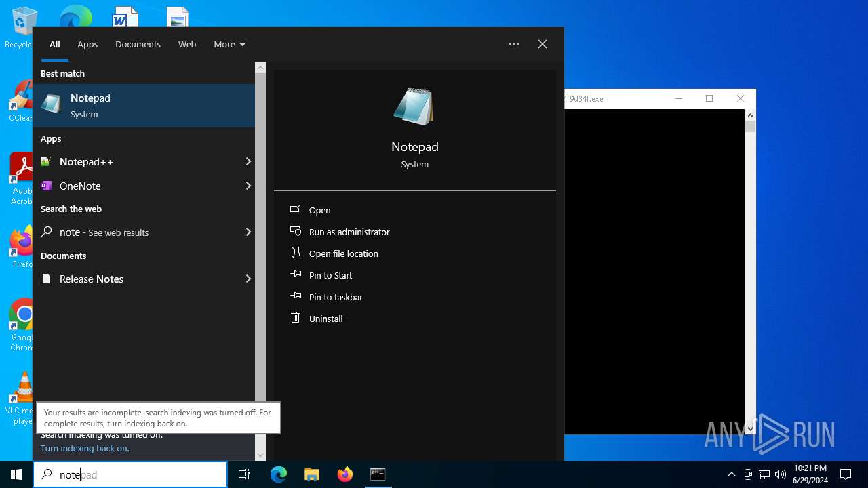This screenshot has width=868, height=488.
Task: Click the Search the web heading
Action: 71,209
